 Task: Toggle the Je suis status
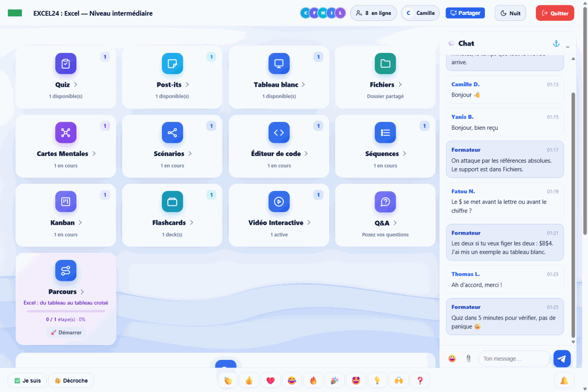[x=27, y=380]
